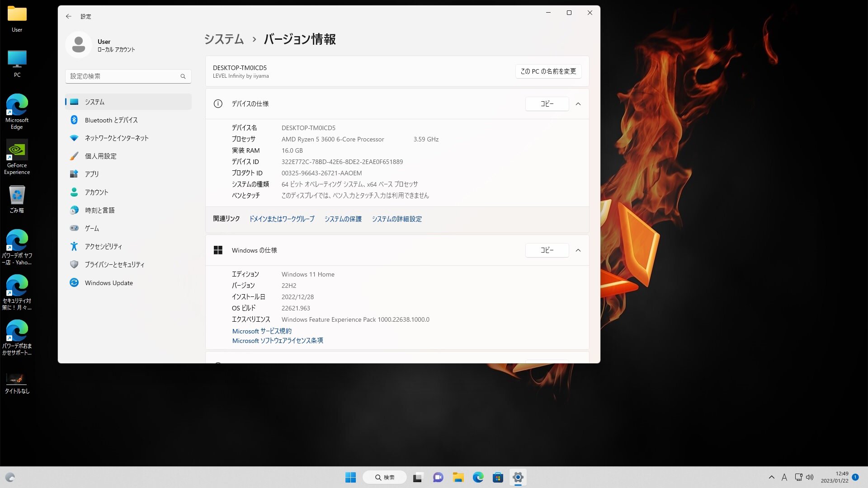Screen dimensions: 868x488
Task: Open システム in the sidebar
Action: click(x=128, y=102)
